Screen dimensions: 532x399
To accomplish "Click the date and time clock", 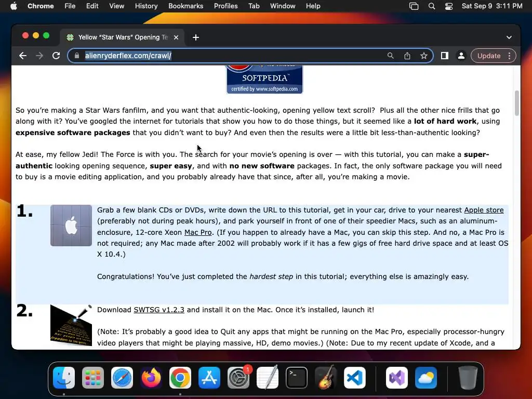I will pos(492,6).
